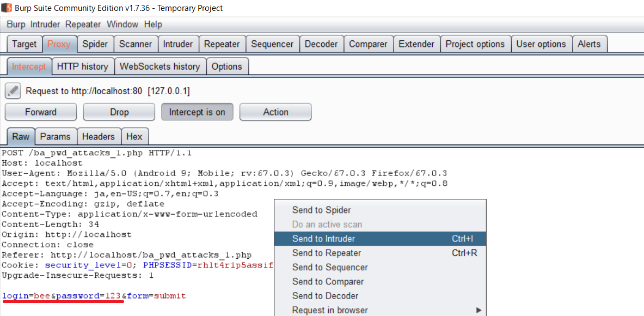Open WebSockets history sub-tab
This screenshot has width=644, height=316.
(160, 66)
